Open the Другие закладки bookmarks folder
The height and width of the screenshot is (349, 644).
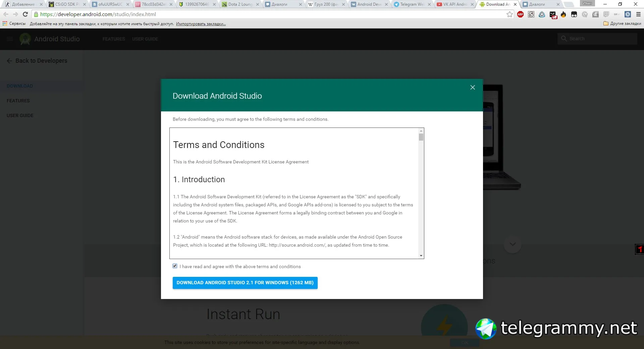pyautogui.click(x=622, y=23)
